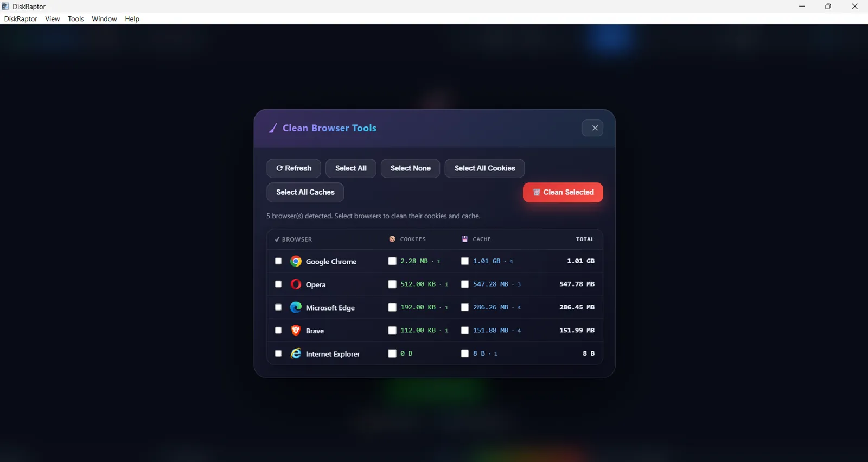Click DiskRaptor app icon in title bar
Image resolution: width=868 pixels, height=462 pixels.
[5, 7]
